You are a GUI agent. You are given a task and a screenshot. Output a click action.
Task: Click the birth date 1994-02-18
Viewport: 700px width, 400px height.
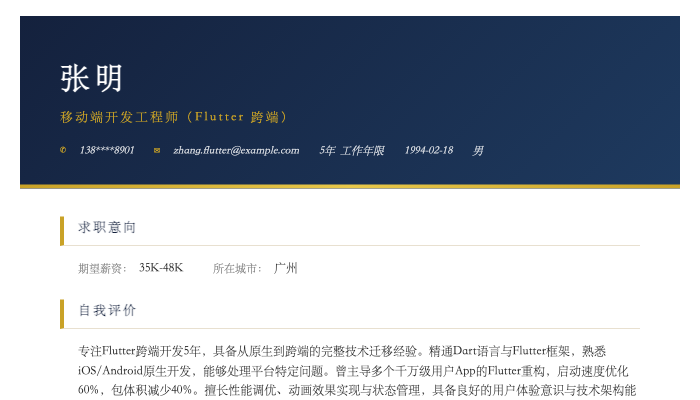pyautogui.click(x=429, y=150)
